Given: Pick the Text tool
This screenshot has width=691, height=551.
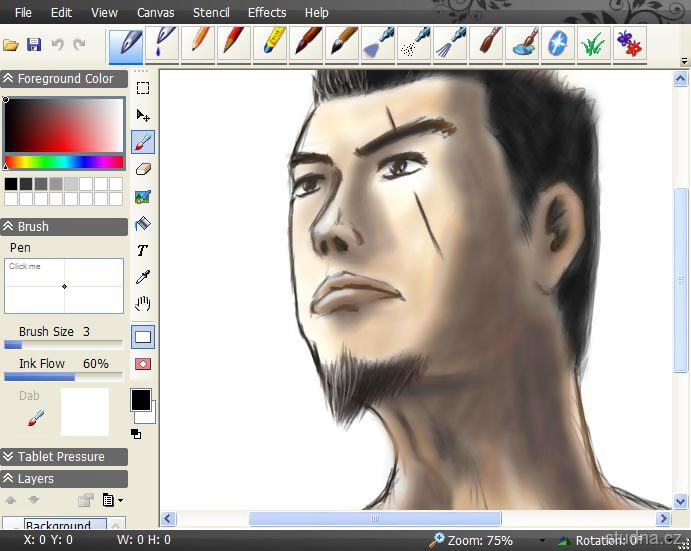Looking at the screenshot, I should point(143,250).
